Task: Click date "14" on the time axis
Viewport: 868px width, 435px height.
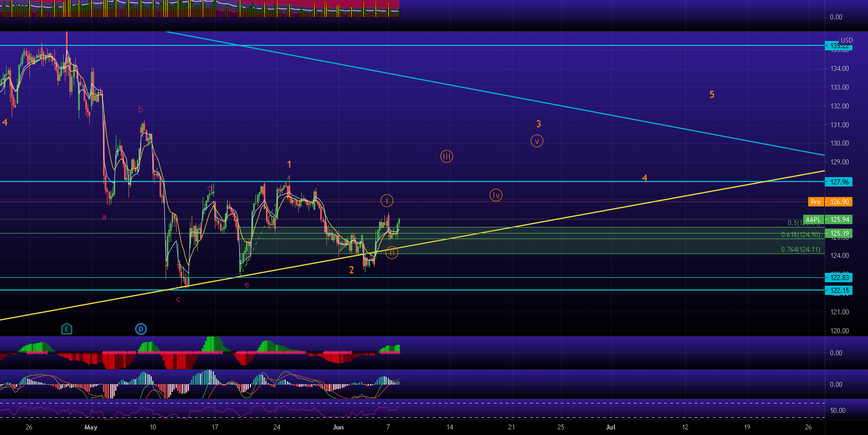Action: 450,427
